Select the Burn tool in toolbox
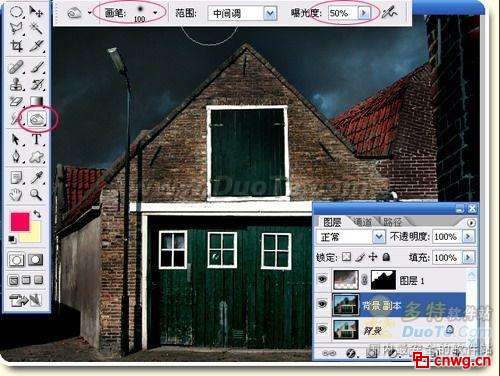Screen dimensions: 500x376 point(37,119)
